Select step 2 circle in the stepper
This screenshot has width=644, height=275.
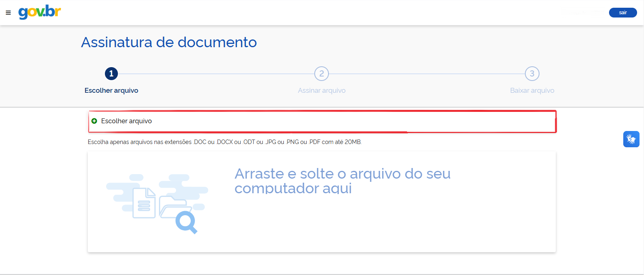point(322,74)
